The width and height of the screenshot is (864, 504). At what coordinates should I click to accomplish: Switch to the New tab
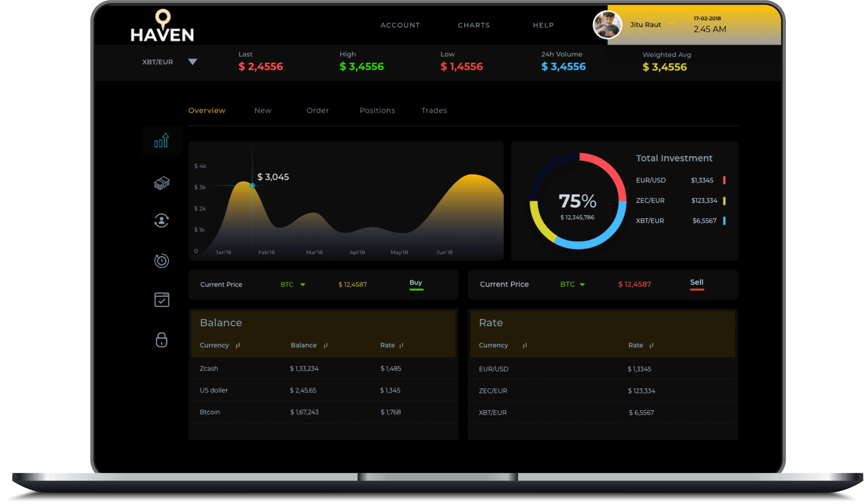[263, 111]
